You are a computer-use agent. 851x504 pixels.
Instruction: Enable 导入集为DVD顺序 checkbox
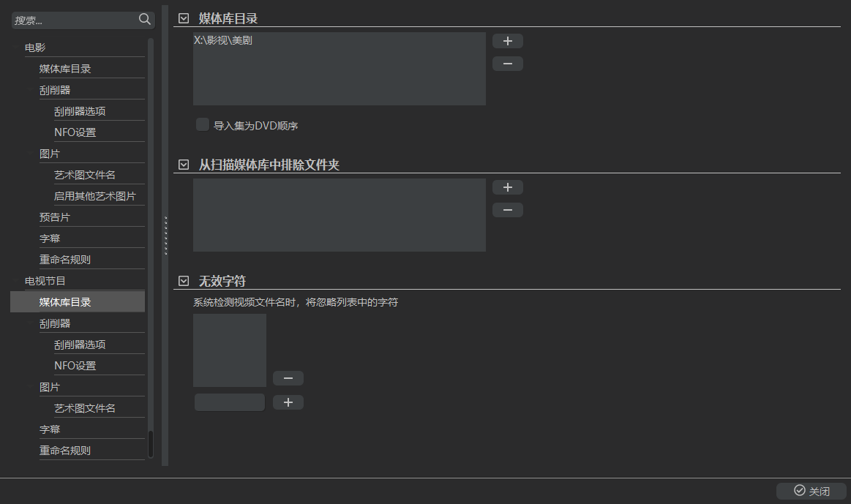coord(203,125)
